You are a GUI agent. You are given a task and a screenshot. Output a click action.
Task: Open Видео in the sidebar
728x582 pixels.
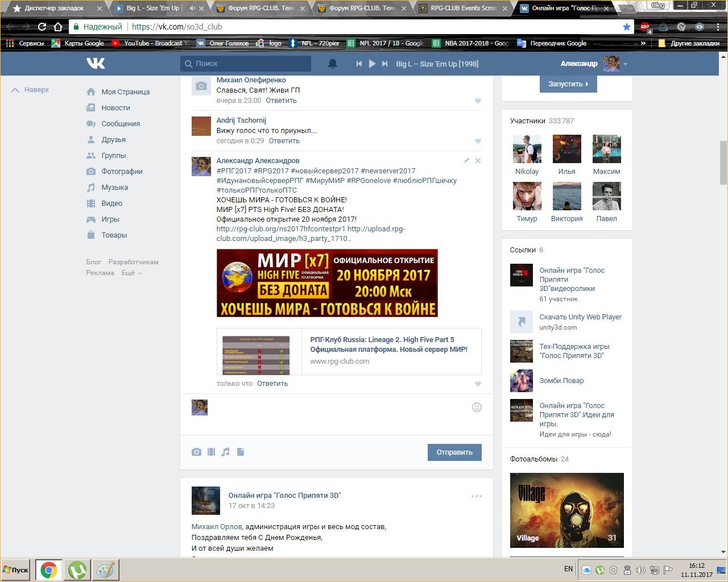point(104,203)
